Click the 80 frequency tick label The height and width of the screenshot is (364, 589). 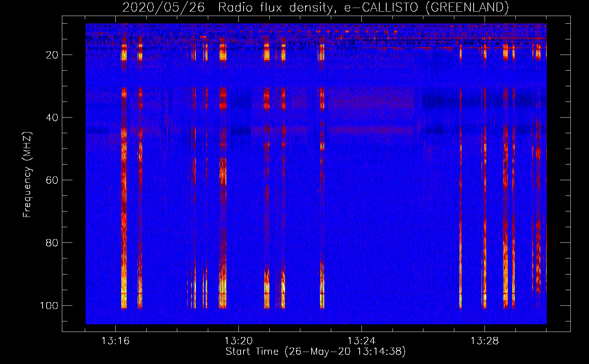(52, 243)
